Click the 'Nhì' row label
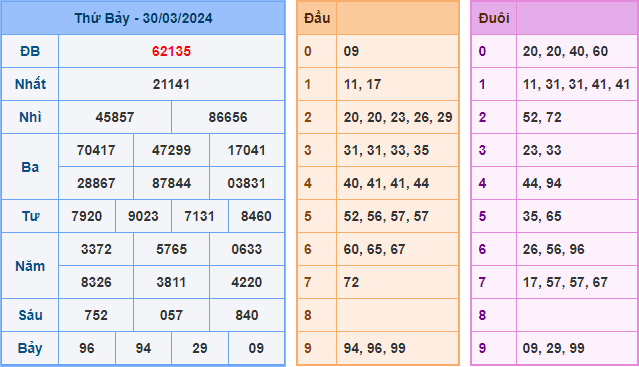This screenshot has width=639, height=367. (30, 117)
